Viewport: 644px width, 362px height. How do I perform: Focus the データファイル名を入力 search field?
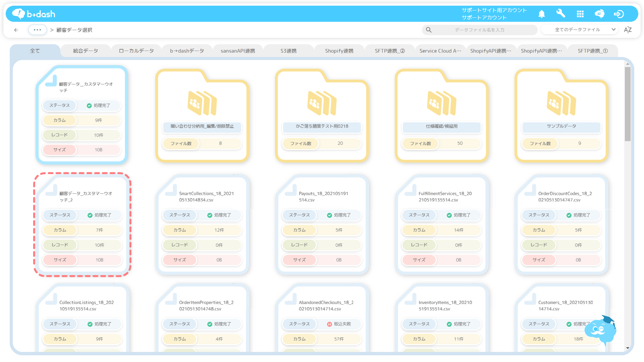479,30
